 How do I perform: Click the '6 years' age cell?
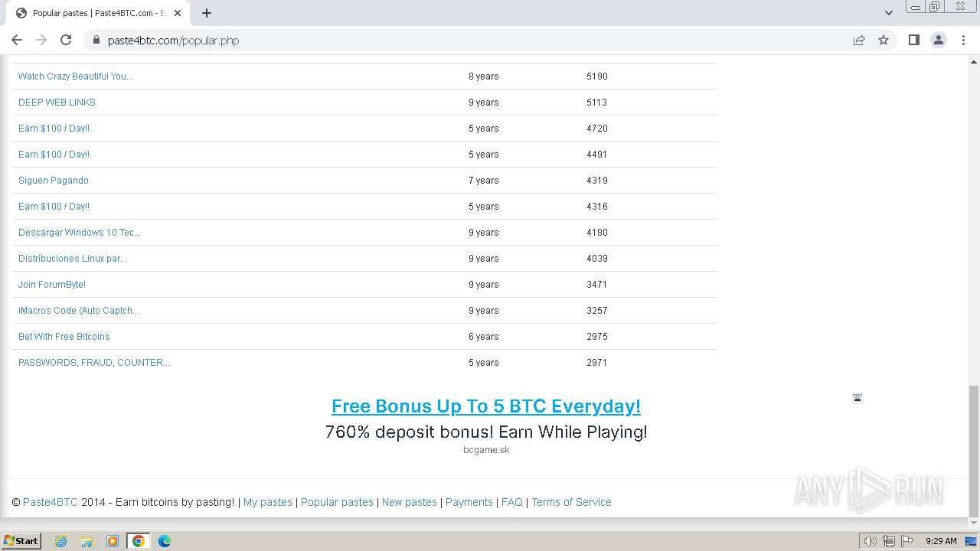pyautogui.click(x=484, y=337)
